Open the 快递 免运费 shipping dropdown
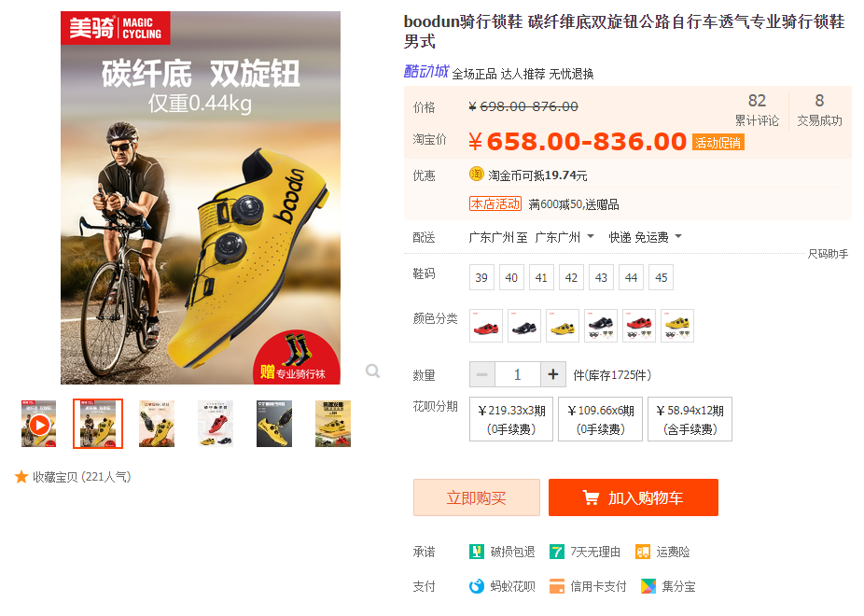The height and width of the screenshot is (616, 864). [x=646, y=237]
